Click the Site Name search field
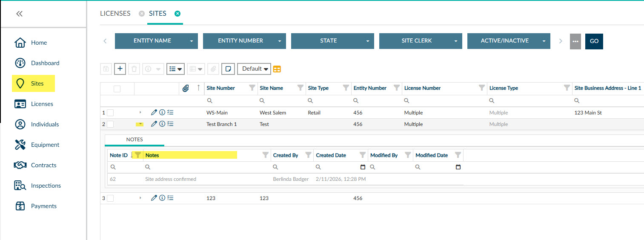Screen dimensions: 644x240 point(281,101)
